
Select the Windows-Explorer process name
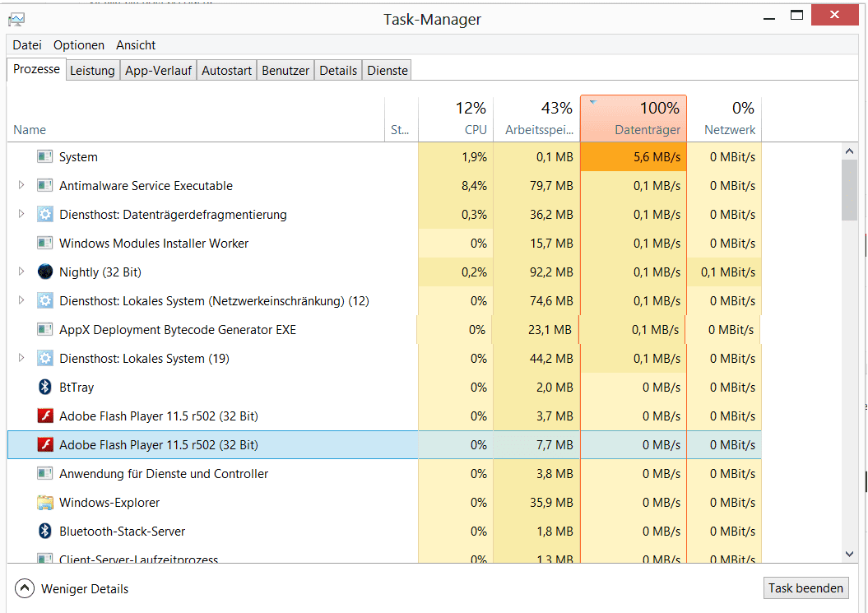(109, 503)
